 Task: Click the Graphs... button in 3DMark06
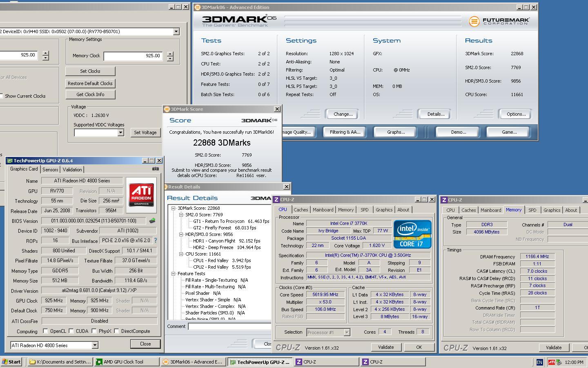click(x=396, y=132)
